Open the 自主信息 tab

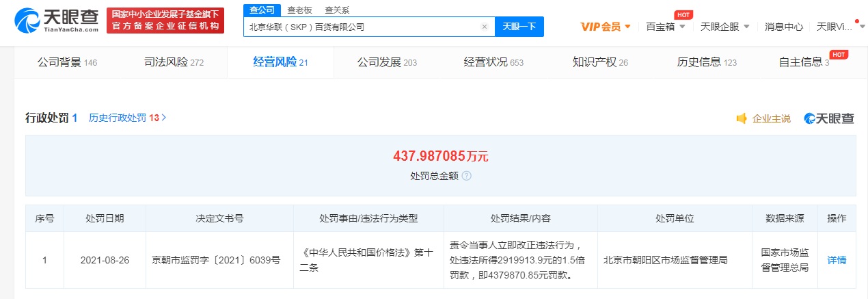(x=804, y=62)
